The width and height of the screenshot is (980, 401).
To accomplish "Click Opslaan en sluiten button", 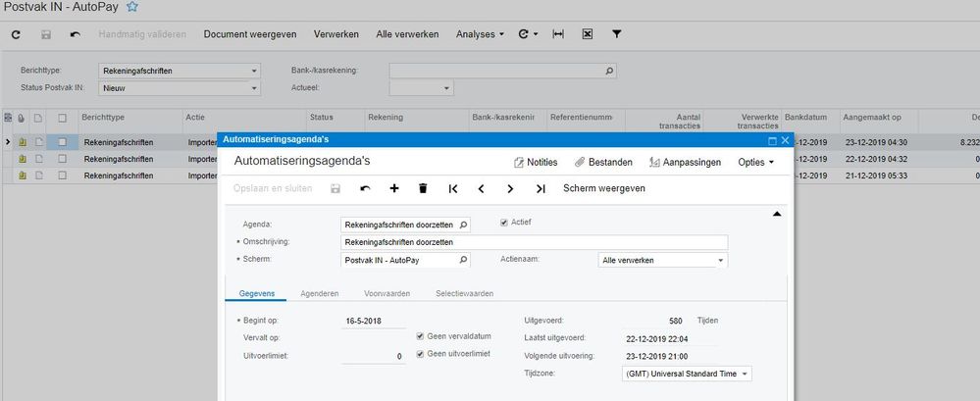I will pos(273,188).
